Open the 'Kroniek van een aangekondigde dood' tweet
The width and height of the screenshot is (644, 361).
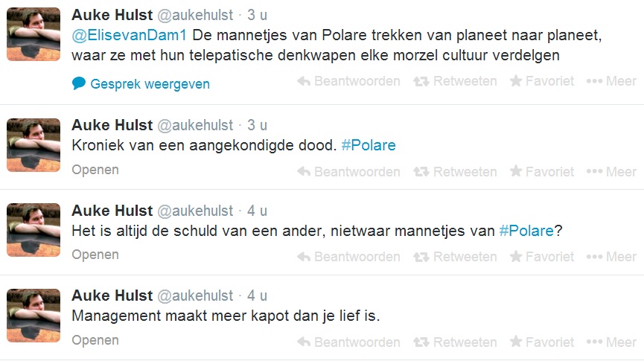[95, 170]
